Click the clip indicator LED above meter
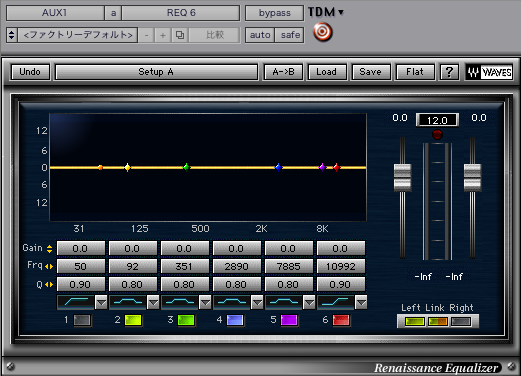This screenshot has height=376, width=521. coord(437,135)
